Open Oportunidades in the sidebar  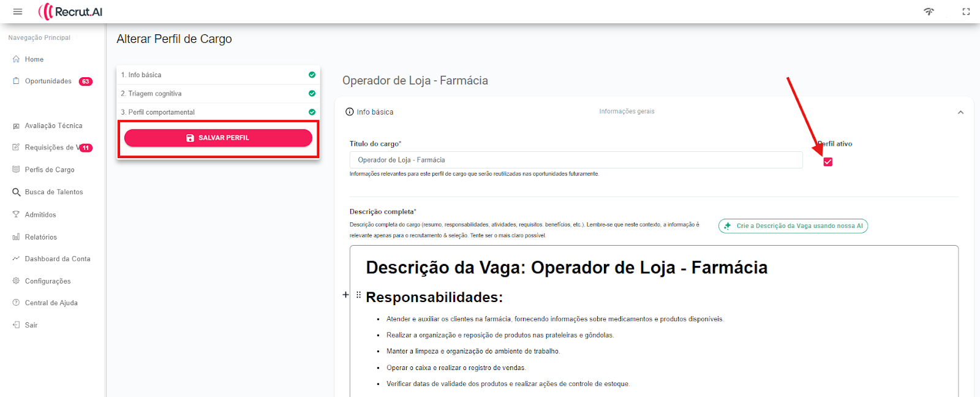(48, 81)
